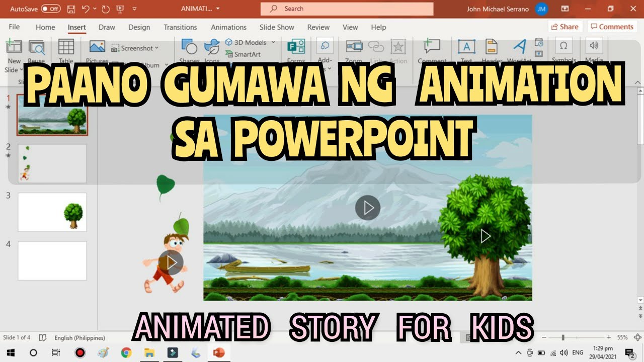Click the WordArt icon
The image size is (644, 362).
pos(519,47)
